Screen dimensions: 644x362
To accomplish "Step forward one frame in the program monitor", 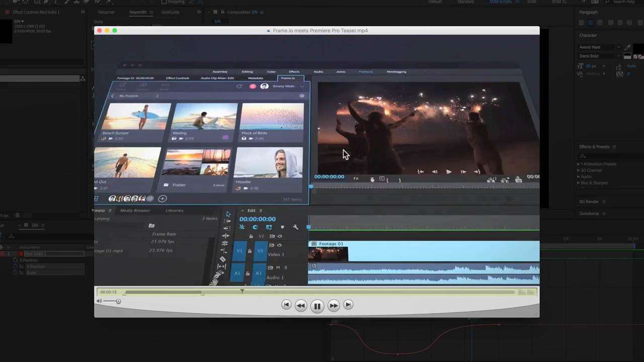I will [463, 171].
